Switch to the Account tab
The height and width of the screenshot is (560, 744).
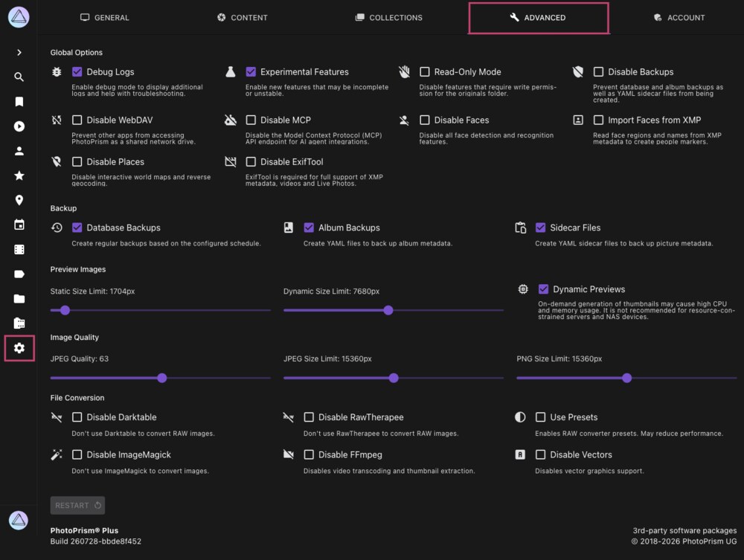coord(679,18)
